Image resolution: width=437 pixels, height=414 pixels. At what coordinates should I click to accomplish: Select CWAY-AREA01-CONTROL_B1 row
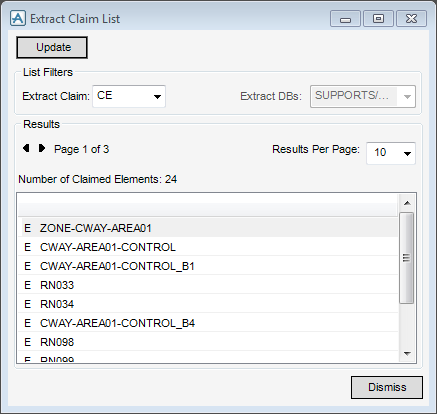point(208,266)
